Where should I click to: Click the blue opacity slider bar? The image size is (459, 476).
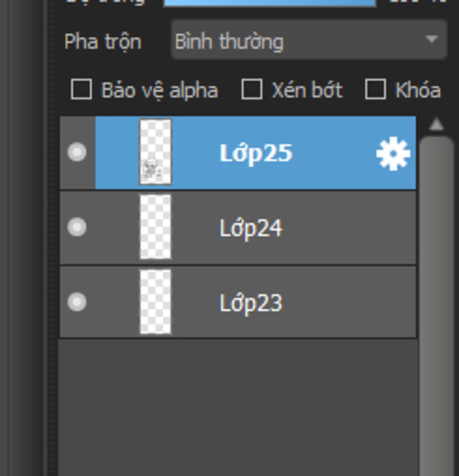269,3
